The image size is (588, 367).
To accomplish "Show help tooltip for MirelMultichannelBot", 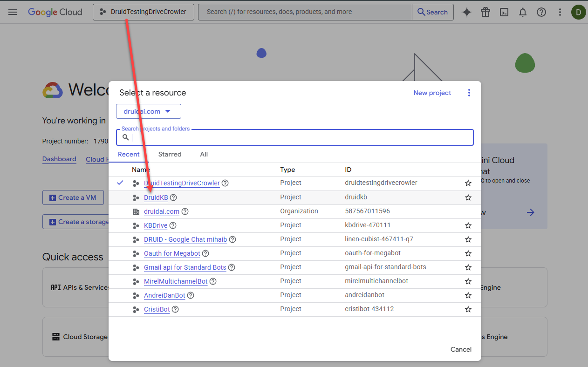I will click(213, 281).
